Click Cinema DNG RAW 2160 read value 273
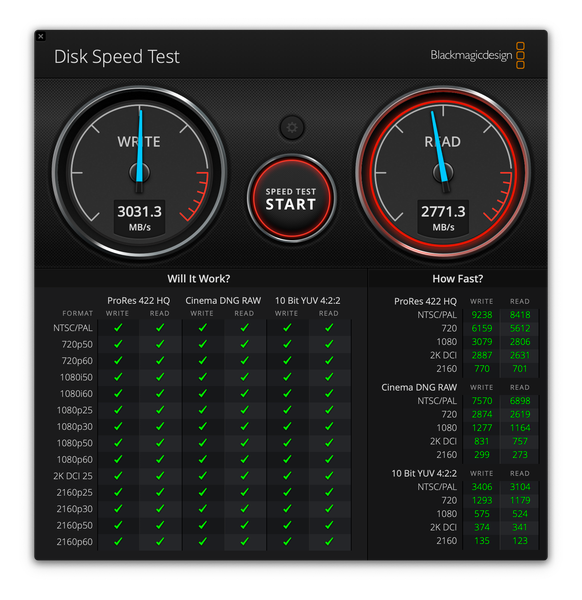 520,455
